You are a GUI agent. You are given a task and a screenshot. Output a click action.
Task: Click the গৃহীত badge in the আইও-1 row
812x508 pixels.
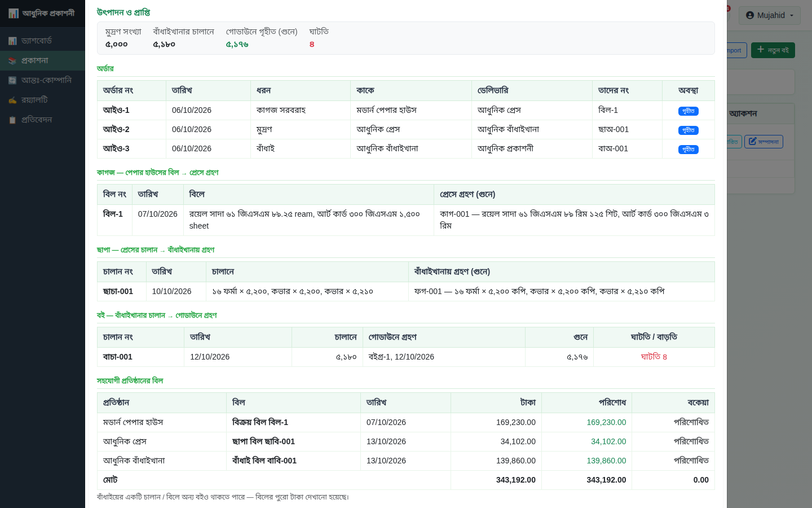tap(688, 111)
